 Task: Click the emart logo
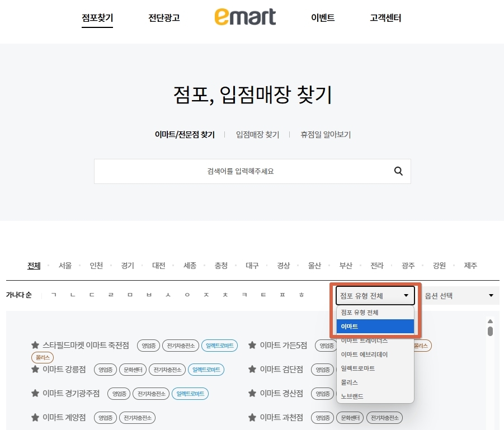point(245,17)
